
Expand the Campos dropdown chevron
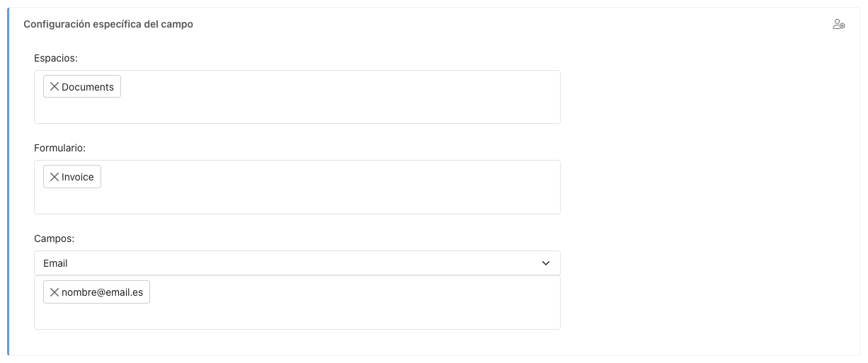coord(546,263)
